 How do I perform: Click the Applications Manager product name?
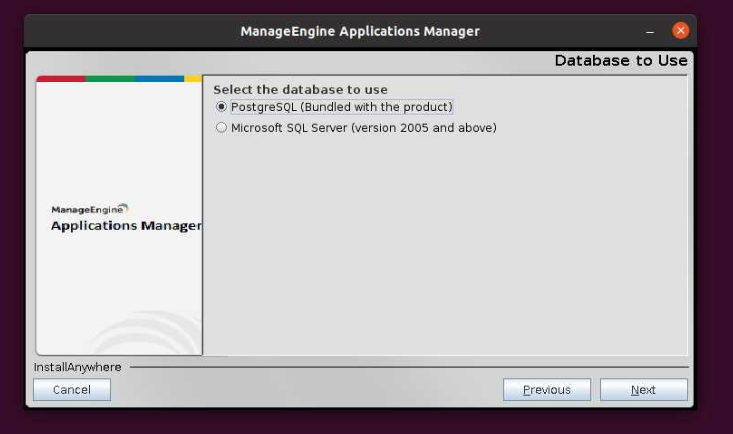(x=125, y=226)
